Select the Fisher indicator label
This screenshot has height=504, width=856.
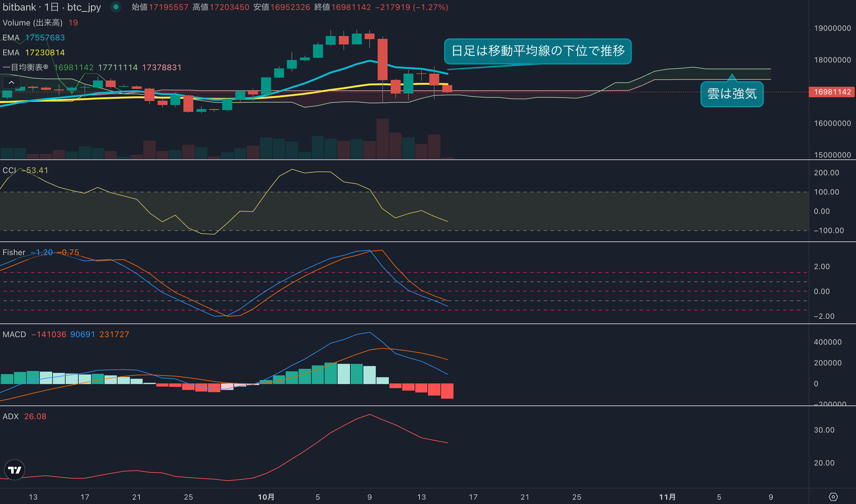point(14,252)
